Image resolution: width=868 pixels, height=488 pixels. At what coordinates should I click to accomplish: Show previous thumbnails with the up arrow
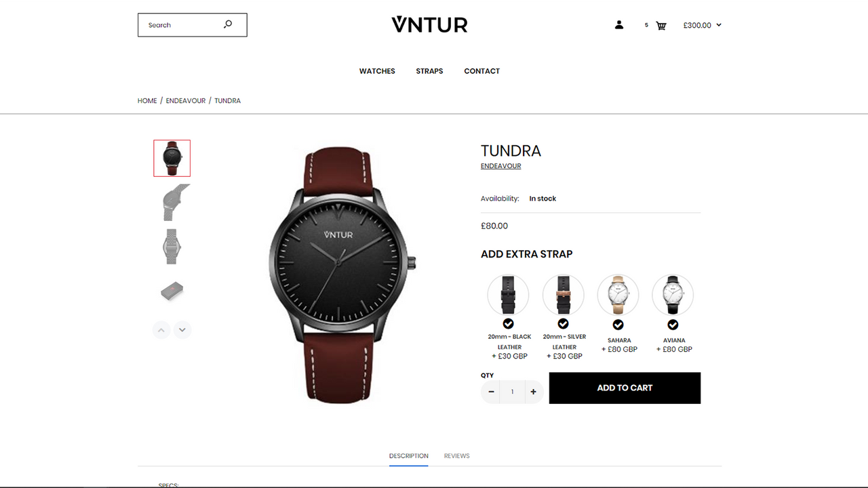pos(161,330)
